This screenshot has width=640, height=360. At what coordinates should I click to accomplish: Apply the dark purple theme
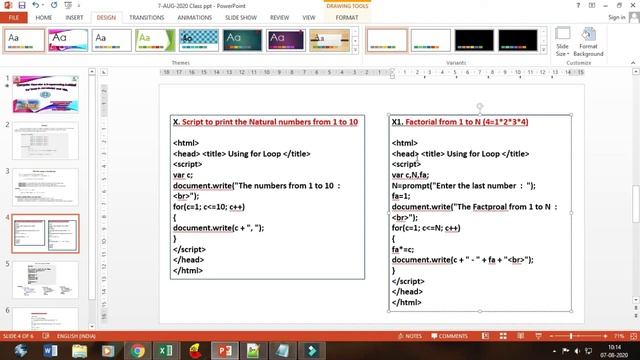tap(286, 40)
